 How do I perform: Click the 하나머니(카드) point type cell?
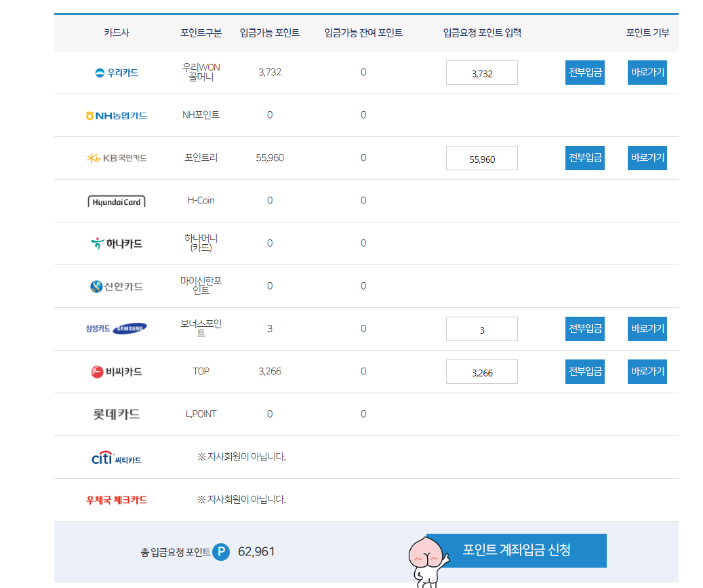(201, 243)
